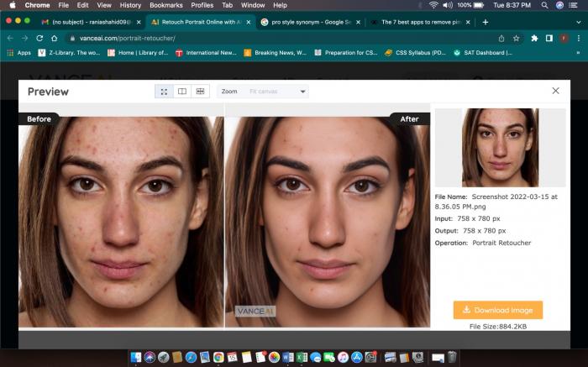Viewport: 588px width, 367px height.
Task: Click the result thumbnail in the right panel
Action: (x=500, y=148)
